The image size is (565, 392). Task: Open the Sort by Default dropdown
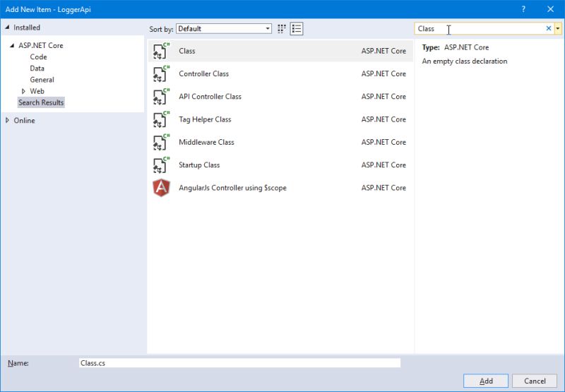[x=224, y=29]
